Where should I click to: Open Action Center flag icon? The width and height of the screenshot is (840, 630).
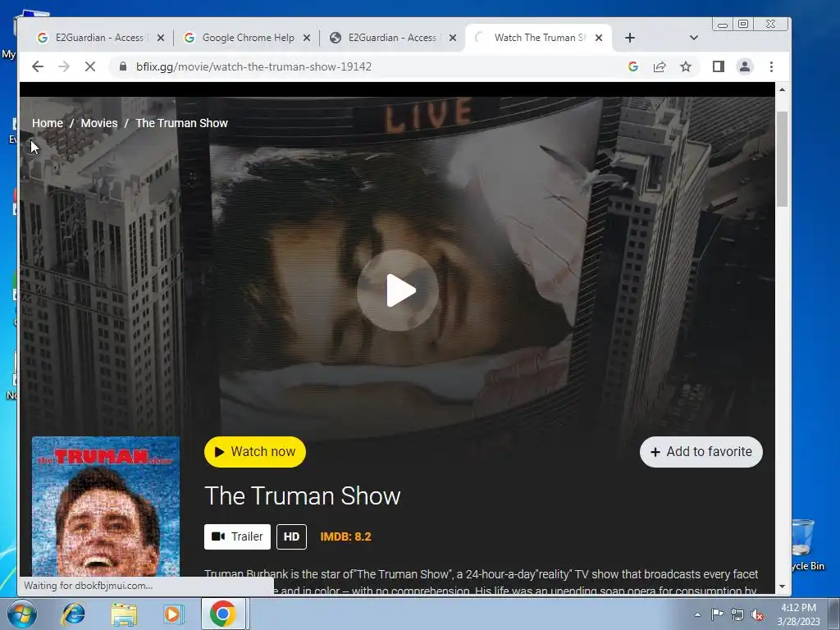pyautogui.click(x=717, y=614)
